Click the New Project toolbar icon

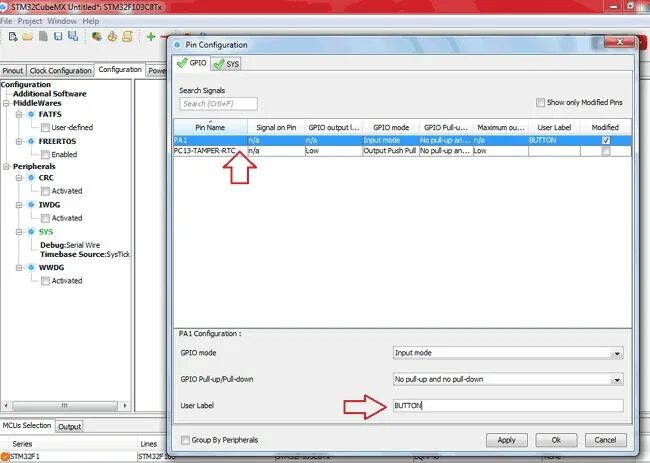(13, 37)
